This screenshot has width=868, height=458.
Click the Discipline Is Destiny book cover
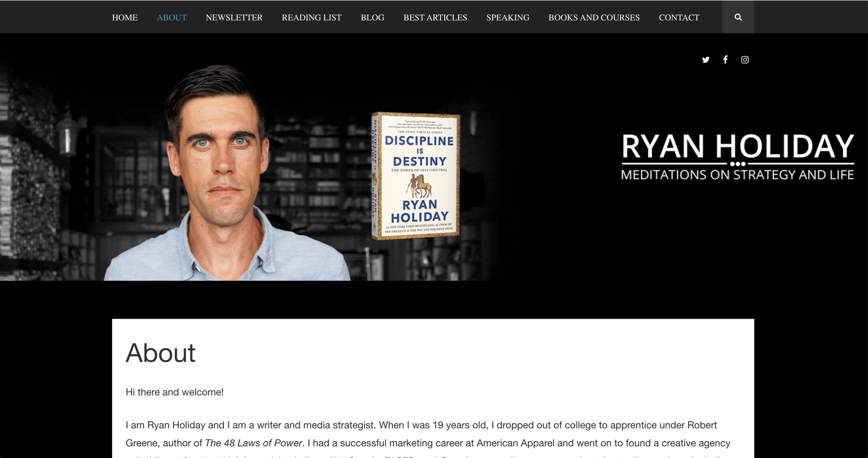point(416,176)
